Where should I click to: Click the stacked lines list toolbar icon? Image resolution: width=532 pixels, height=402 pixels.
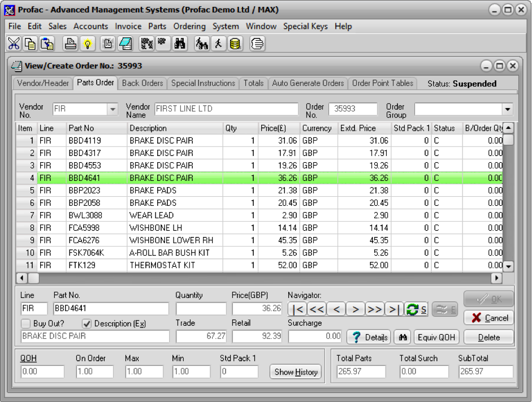click(x=257, y=44)
